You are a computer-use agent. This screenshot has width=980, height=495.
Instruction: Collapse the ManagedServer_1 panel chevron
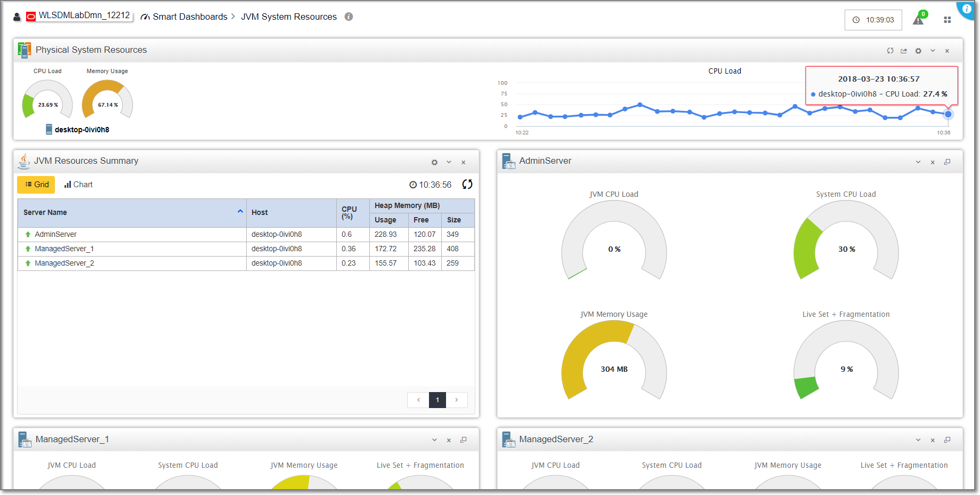434,439
